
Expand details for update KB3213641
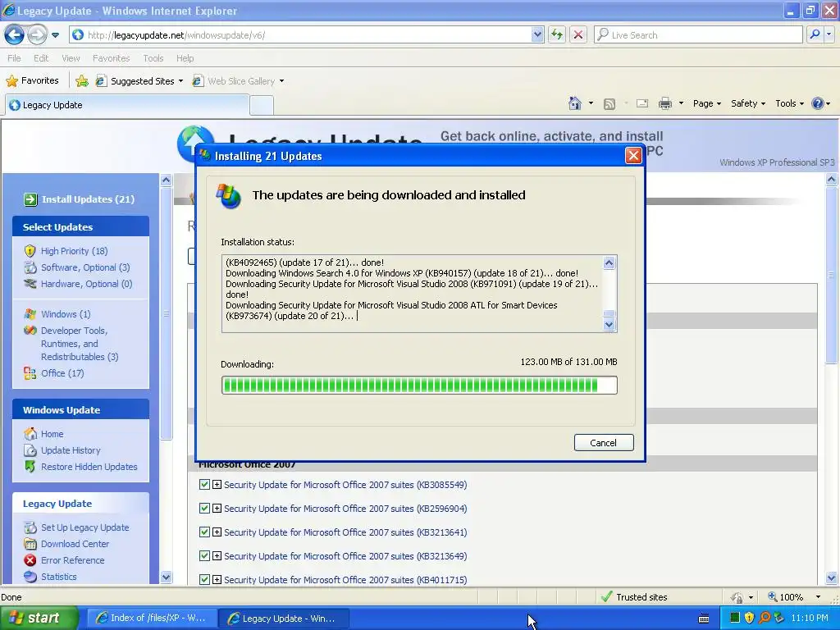(217, 532)
